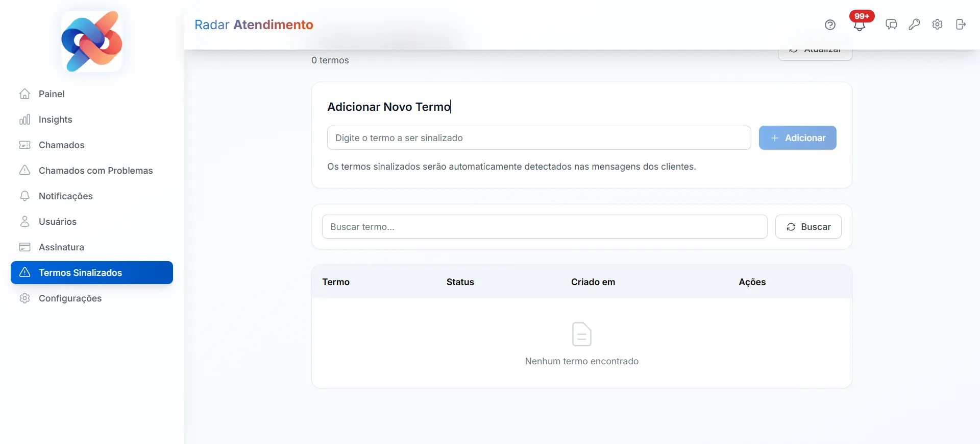
Task: Click the Criado em column header
Action: coord(593,282)
